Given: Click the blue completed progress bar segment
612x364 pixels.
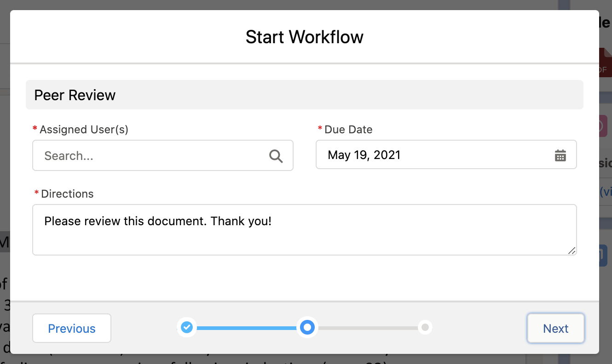Looking at the screenshot, I should (246, 328).
